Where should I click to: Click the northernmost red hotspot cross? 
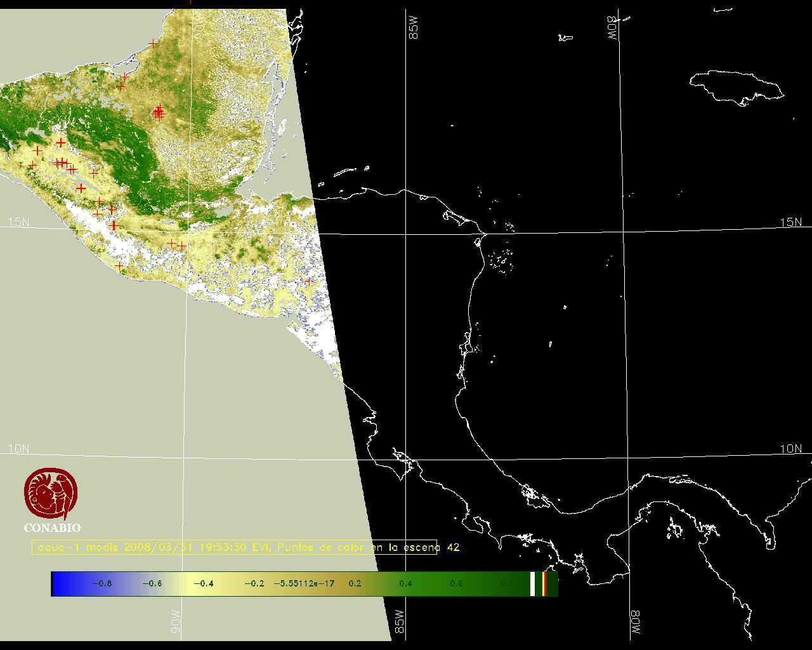154,43
